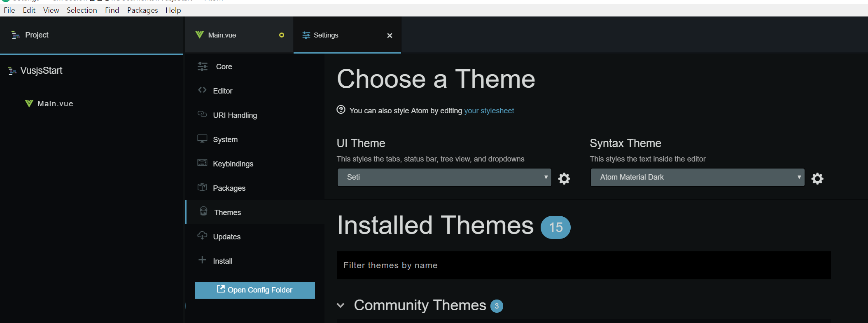
Task: Click the 'Choose a Theme' heading
Action: 436,79
